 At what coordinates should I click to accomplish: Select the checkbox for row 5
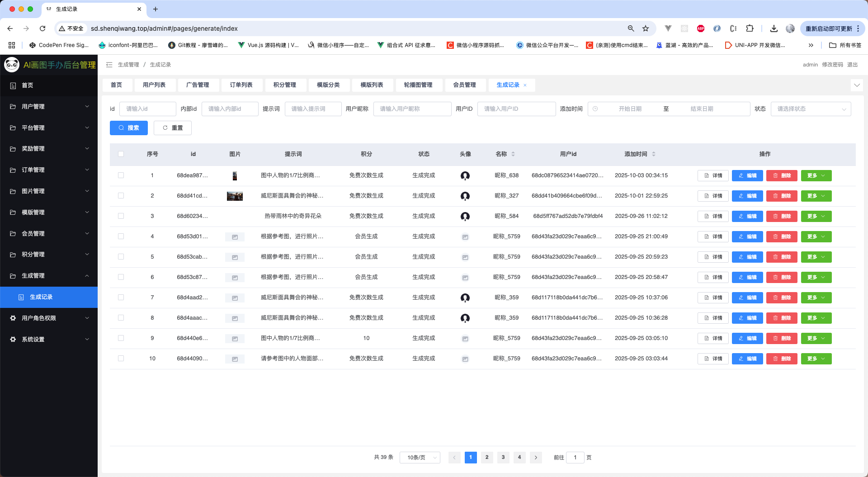tap(121, 257)
